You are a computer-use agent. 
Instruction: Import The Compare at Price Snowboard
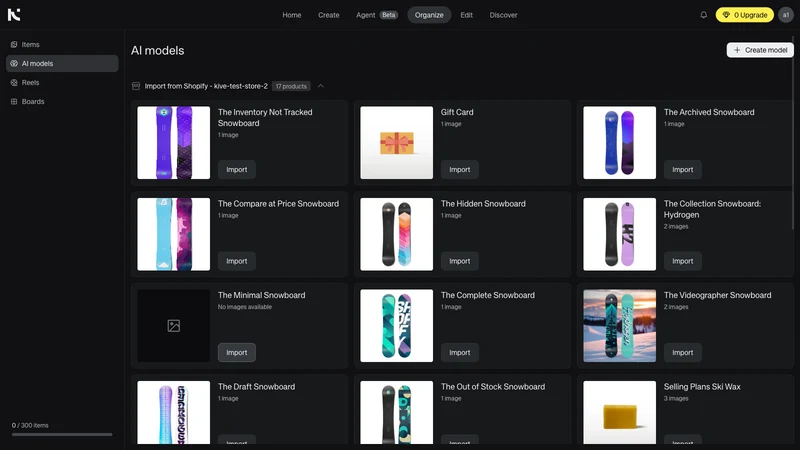point(237,261)
